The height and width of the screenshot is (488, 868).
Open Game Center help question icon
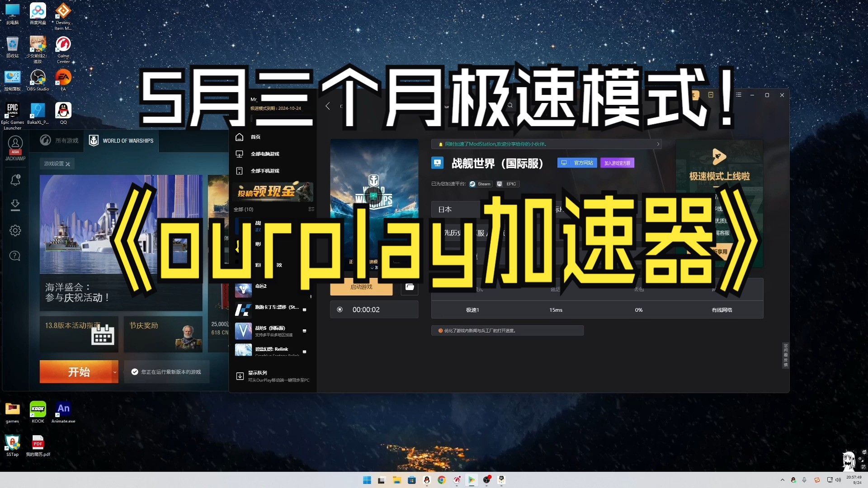[15, 256]
